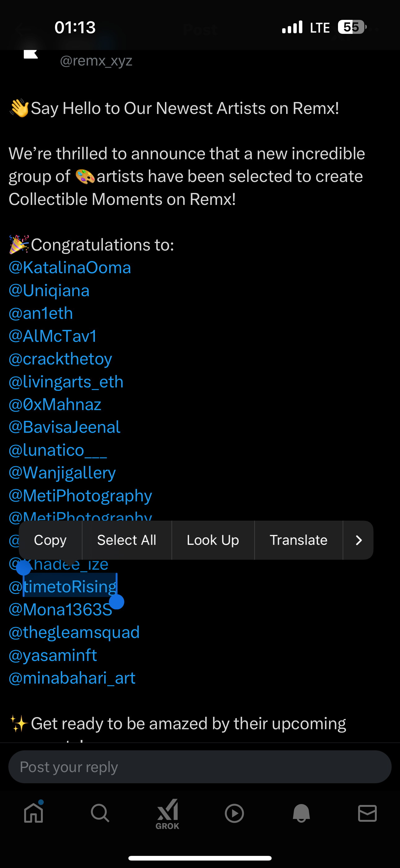The height and width of the screenshot is (868, 400).
Task: Open the Notifications bell tab
Action: point(301,813)
